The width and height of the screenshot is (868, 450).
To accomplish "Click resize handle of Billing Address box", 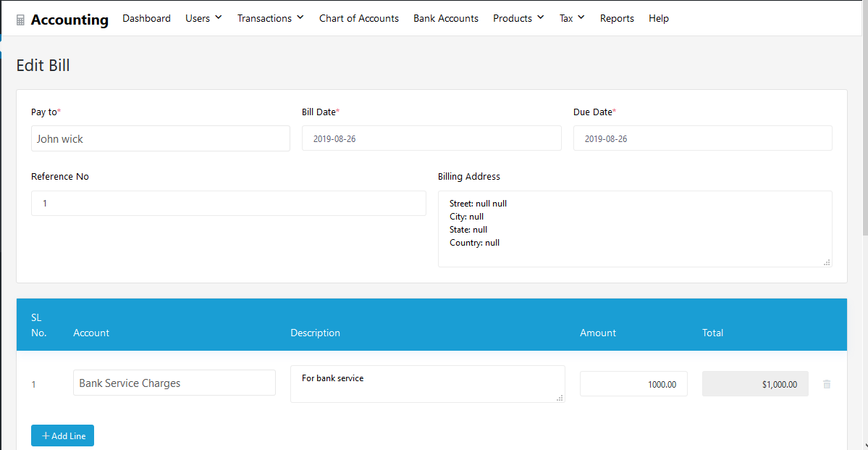I will [827, 262].
